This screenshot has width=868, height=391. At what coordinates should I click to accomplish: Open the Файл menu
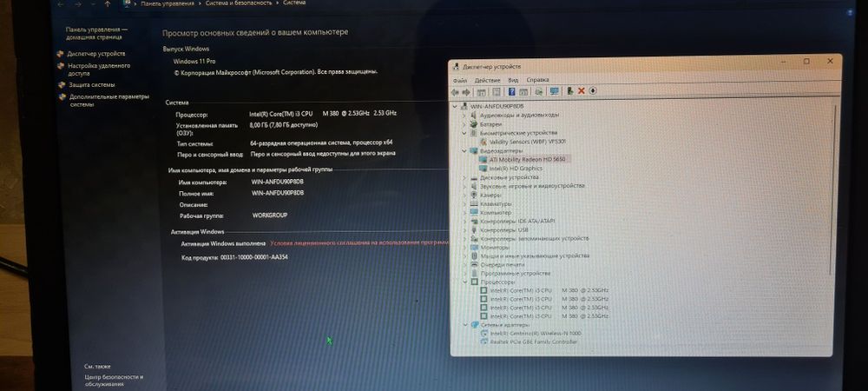460,80
